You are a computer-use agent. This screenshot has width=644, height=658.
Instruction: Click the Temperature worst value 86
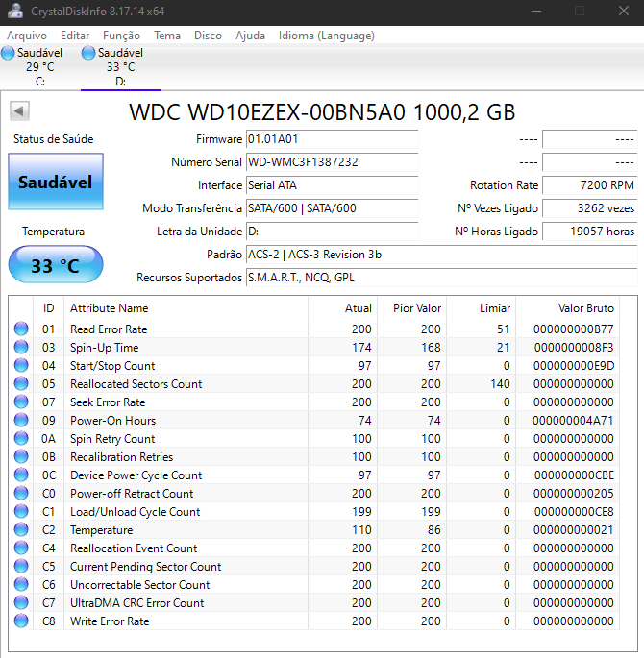[x=434, y=529]
